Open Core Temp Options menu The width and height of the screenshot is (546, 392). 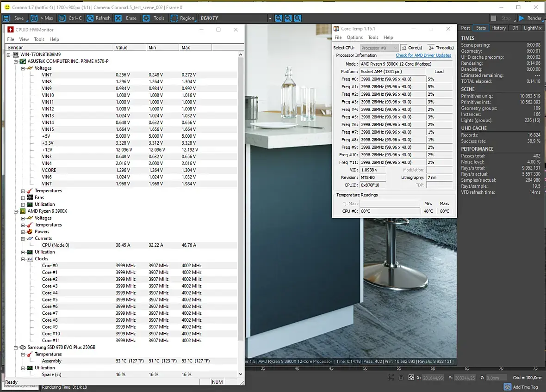pyautogui.click(x=354, y=37)
